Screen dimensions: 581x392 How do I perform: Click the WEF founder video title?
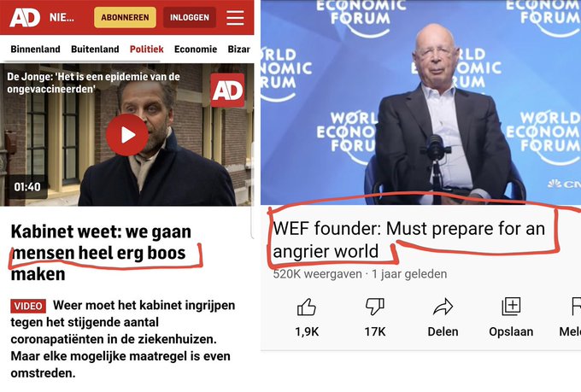(x=409, y=239)
